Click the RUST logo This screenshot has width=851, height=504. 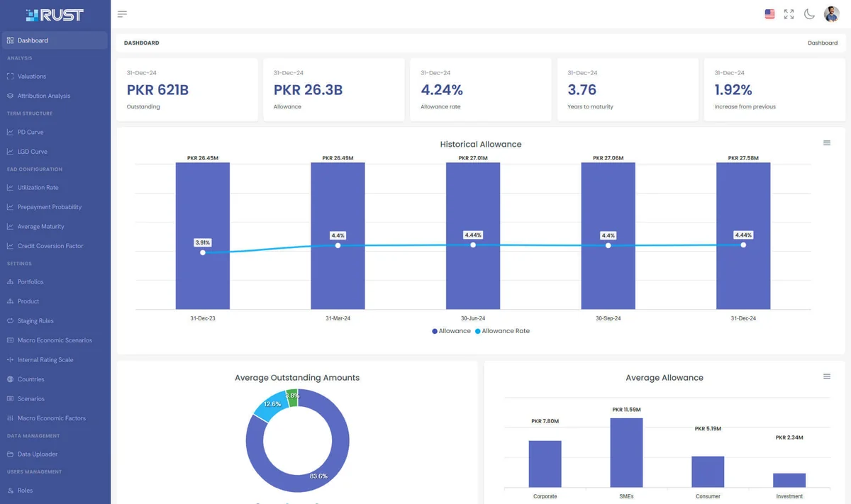(x=55, y=15)
